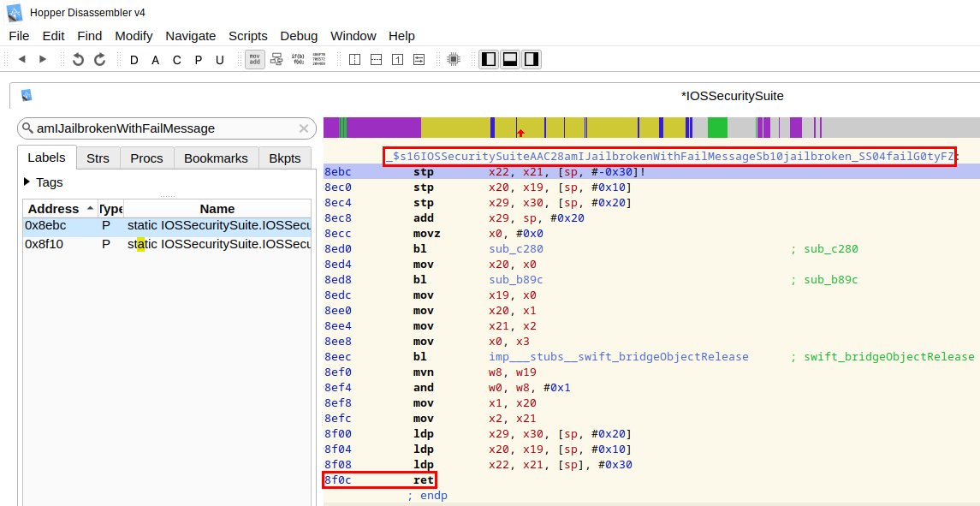980x506 pixels.
Task: Select the ret instruction at 8f0c
Action: [380, 480]
